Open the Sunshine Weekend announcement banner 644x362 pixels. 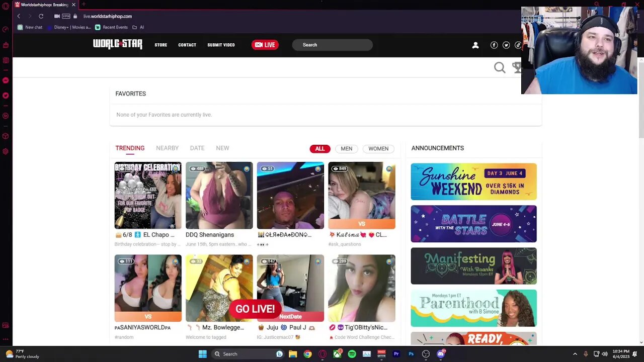click(473, 182)
